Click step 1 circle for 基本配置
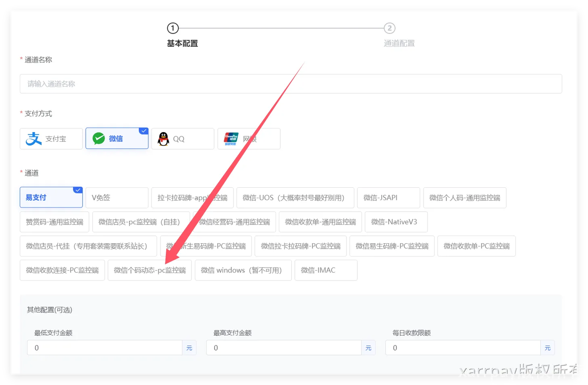588x385 pixels. [172, 28]
